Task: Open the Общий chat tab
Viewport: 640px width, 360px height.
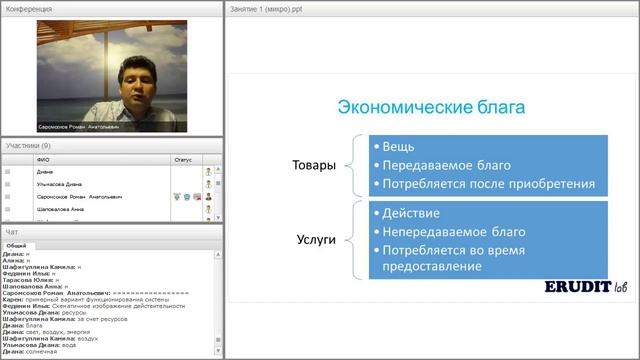Action: 16,246
